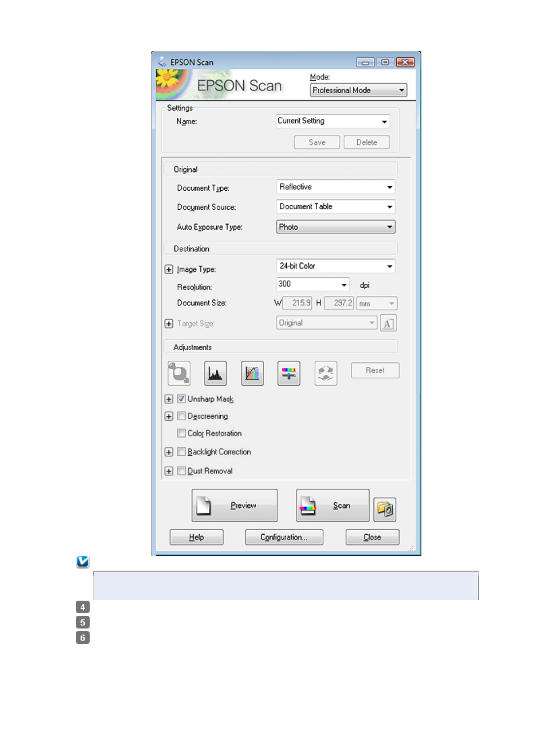The height and width of the screenshot is (756, 534).
Task: Click the Color Palette icon
Action: pyautogui.click(x=325, y=373)
